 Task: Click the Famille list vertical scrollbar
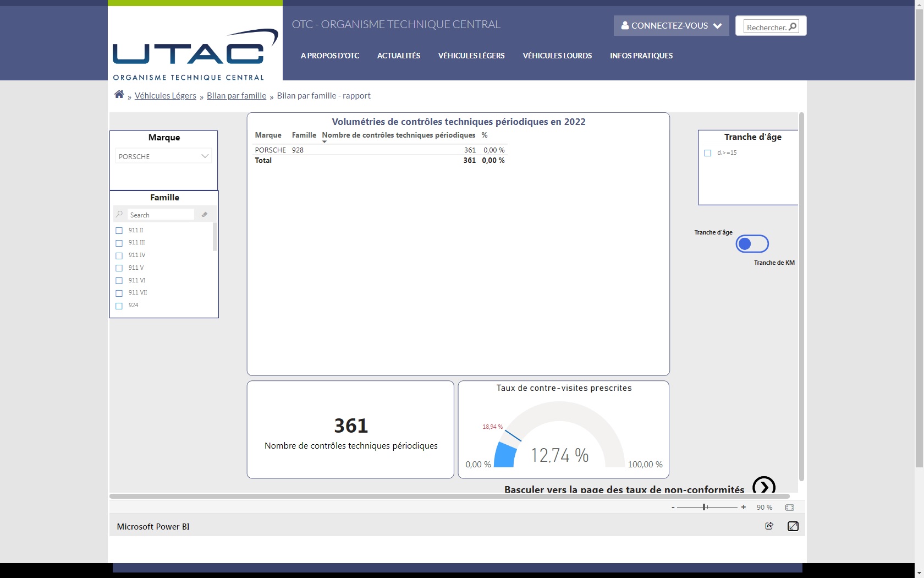[215, 237]
